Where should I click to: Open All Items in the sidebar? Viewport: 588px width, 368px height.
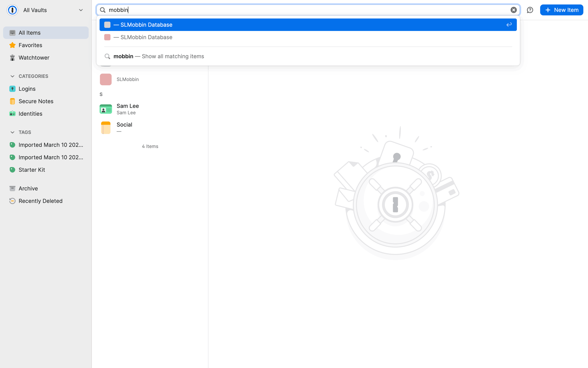pos(46,33)
